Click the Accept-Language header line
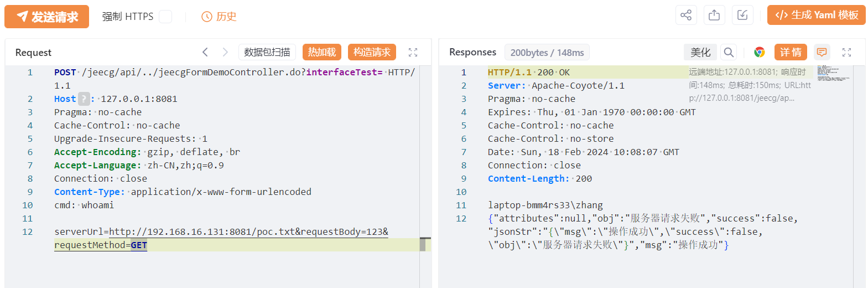 coord(139,165)
